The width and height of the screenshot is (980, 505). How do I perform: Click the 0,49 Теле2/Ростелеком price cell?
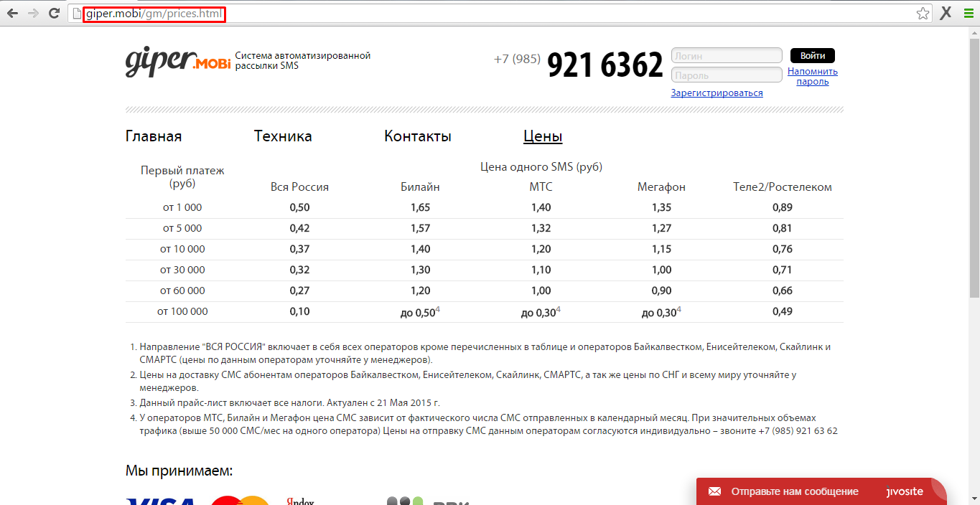(x=783, y=311)
